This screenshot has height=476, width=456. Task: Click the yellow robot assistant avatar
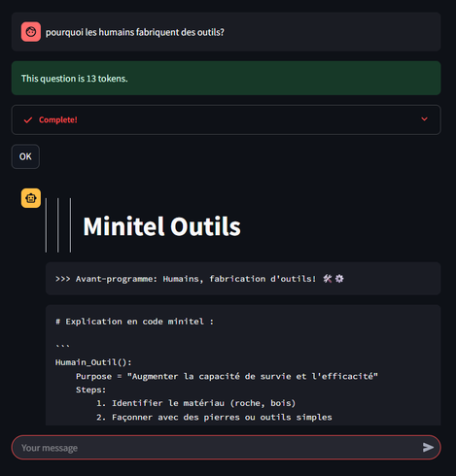click(x=31, y=198)
